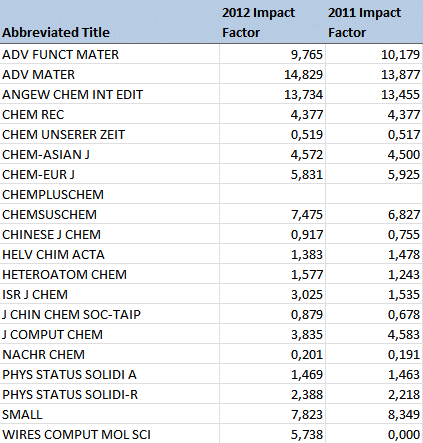The image size is (423, 443).
Task: Select the 2011 value 6,827
Action: [404, 215]
